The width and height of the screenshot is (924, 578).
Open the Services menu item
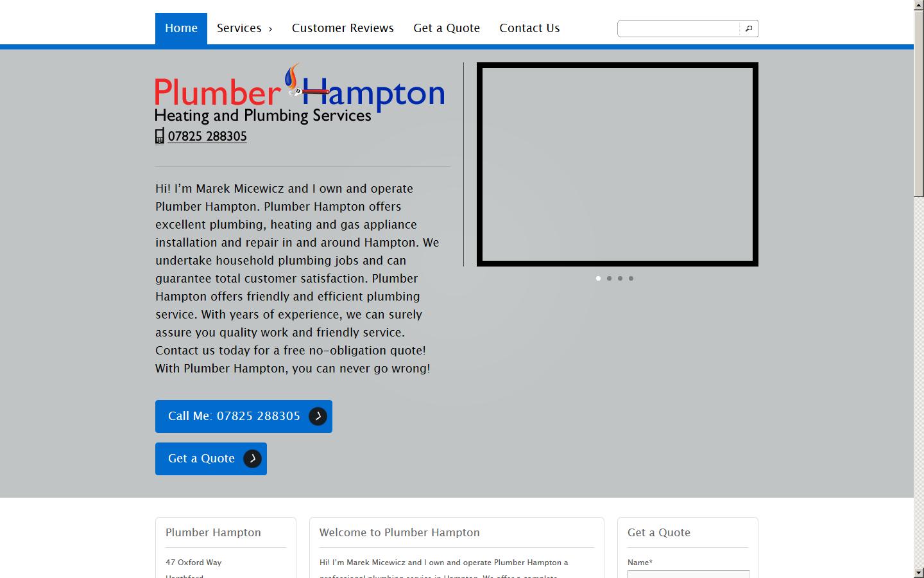click(x=244, y=28)
